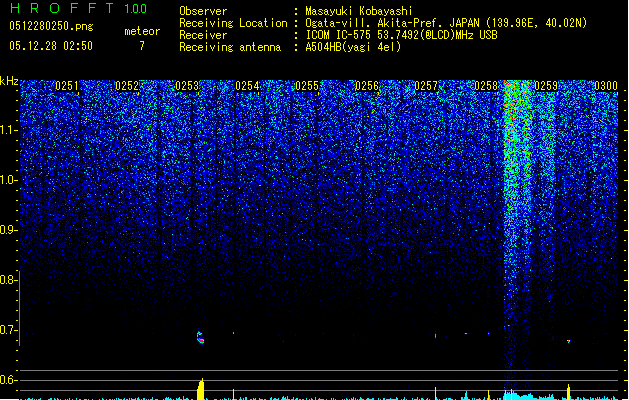Click the small echo after 0259
Image resolution: width=629 pixels, height=400 pixels.
568,341
